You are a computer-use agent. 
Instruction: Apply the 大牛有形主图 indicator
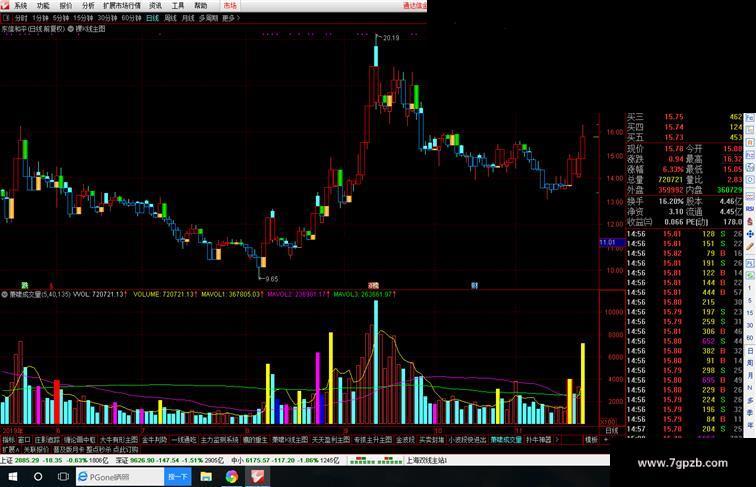[119, 440]
